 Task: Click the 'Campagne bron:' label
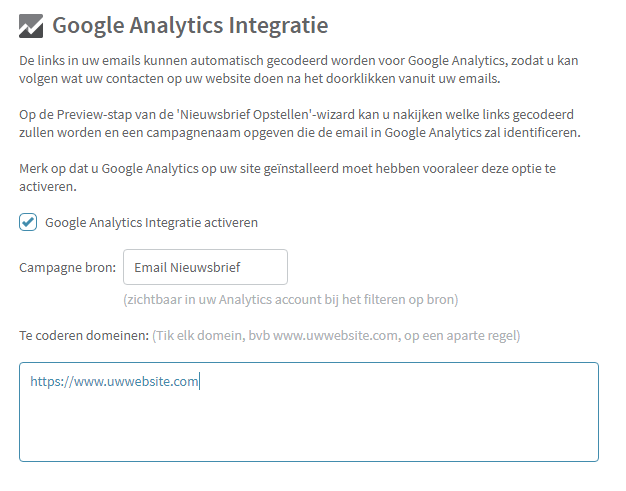click(67, 267)
